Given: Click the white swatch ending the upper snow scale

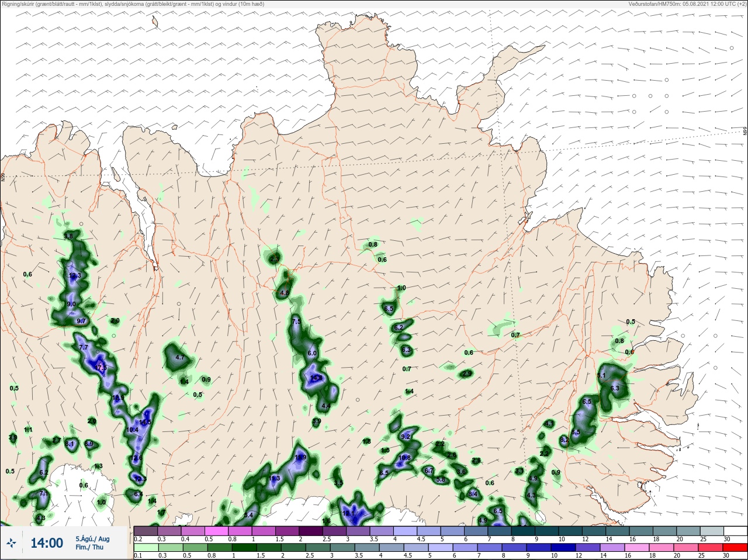Looking at the screenshot, I should coord(735,531).
